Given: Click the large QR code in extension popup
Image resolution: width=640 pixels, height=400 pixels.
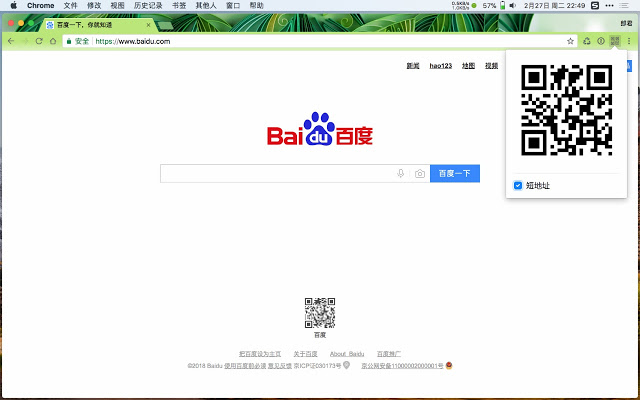Looking at the screenshot, I should [567, 110].
